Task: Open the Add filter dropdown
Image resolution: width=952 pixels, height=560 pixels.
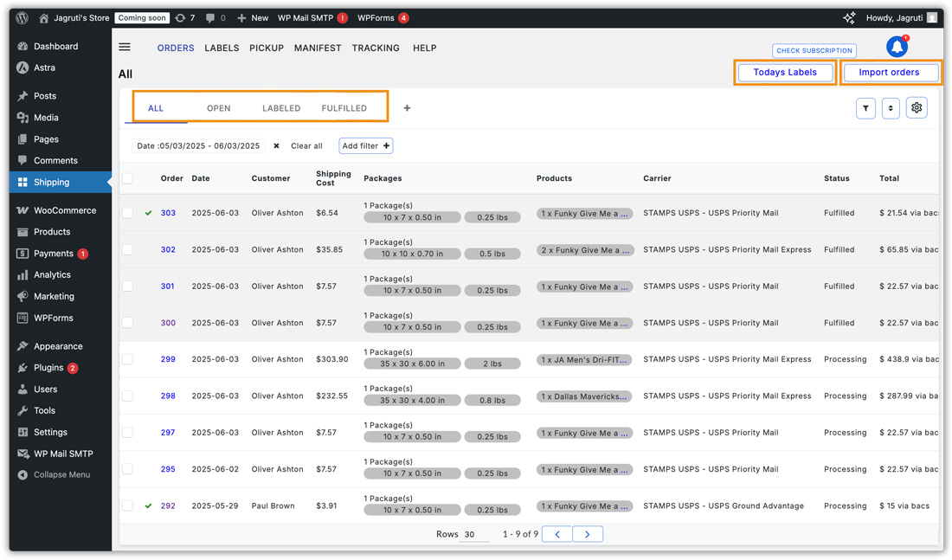Action: coord(365,145)
